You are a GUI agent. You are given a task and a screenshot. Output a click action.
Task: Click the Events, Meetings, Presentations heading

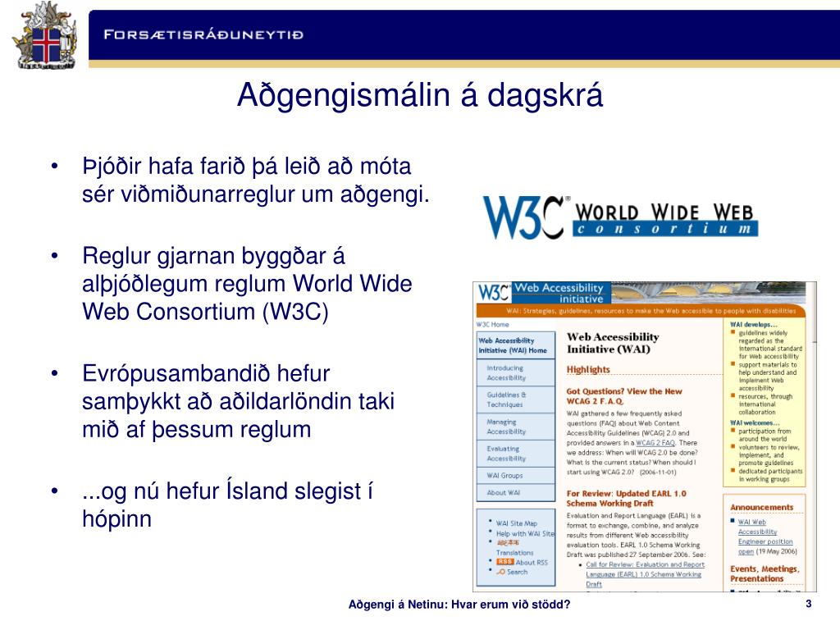[765, 573]
